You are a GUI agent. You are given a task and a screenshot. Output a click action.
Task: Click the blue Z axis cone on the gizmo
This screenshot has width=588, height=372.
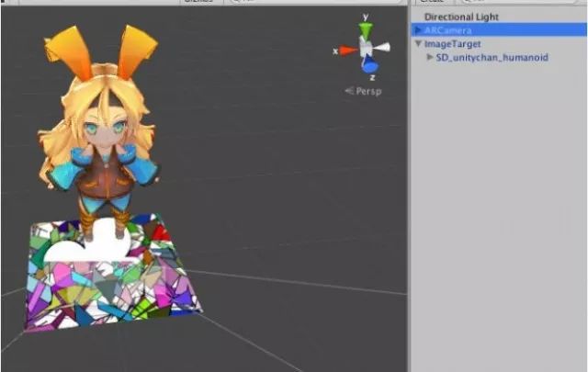(369, 65)
